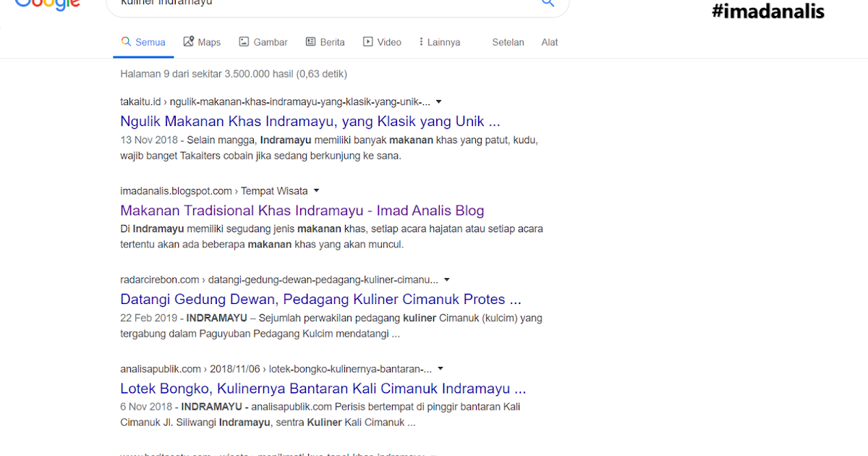Click the Maps pin icon
The height and width of the screenshot is (456, 868).
point(189,42)
